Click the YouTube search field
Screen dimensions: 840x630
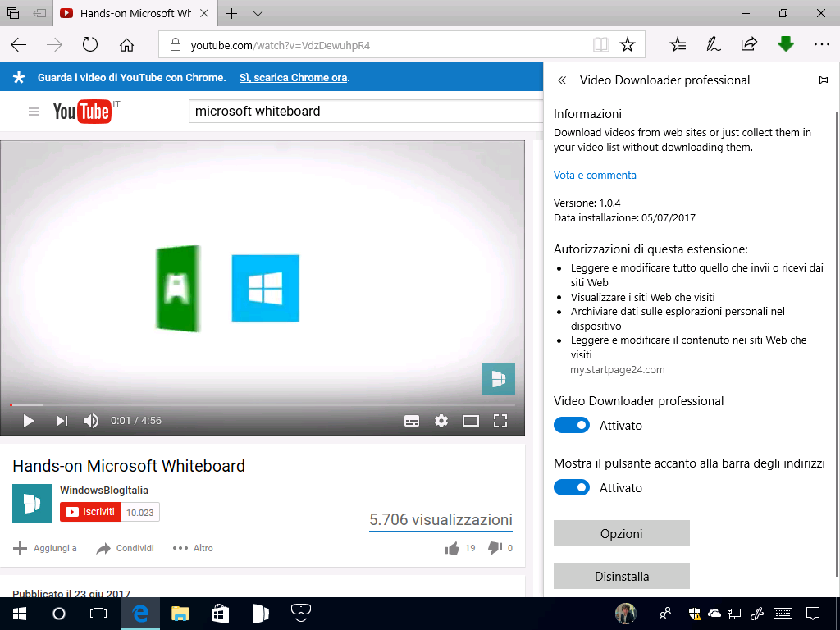[366, 112]
